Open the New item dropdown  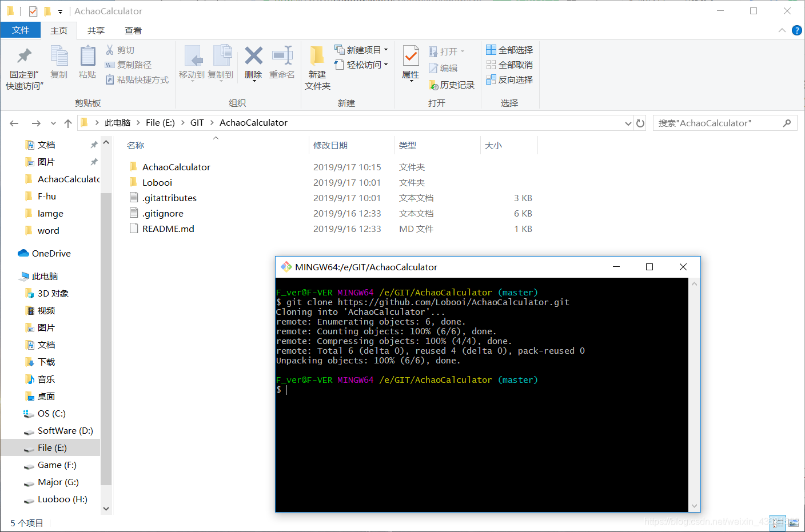361,50
